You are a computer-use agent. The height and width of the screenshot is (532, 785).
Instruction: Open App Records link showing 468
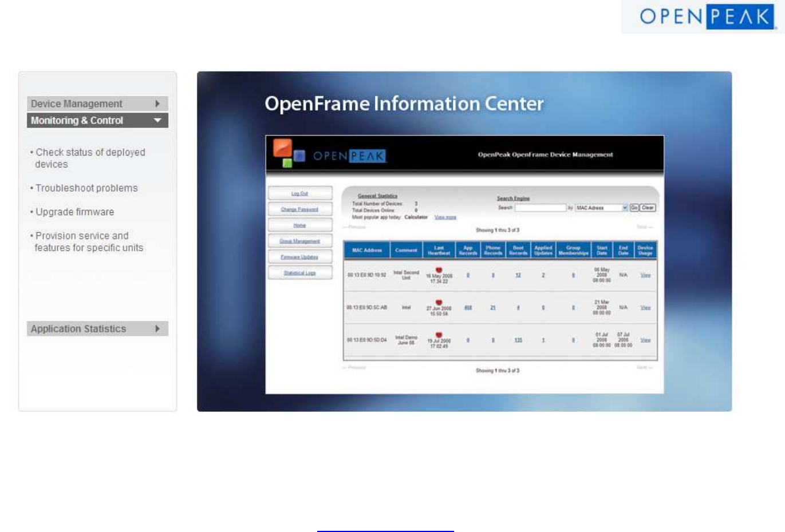point(468,308)
